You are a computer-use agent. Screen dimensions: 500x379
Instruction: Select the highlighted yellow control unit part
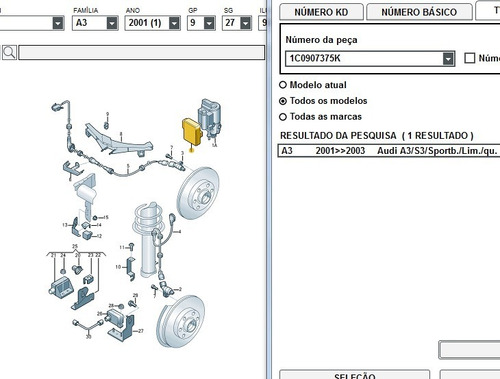(x=192, y=133)
